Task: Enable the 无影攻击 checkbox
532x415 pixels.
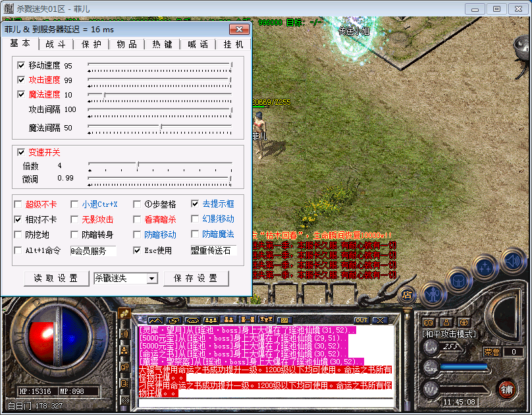Action: tap(74, 219)
